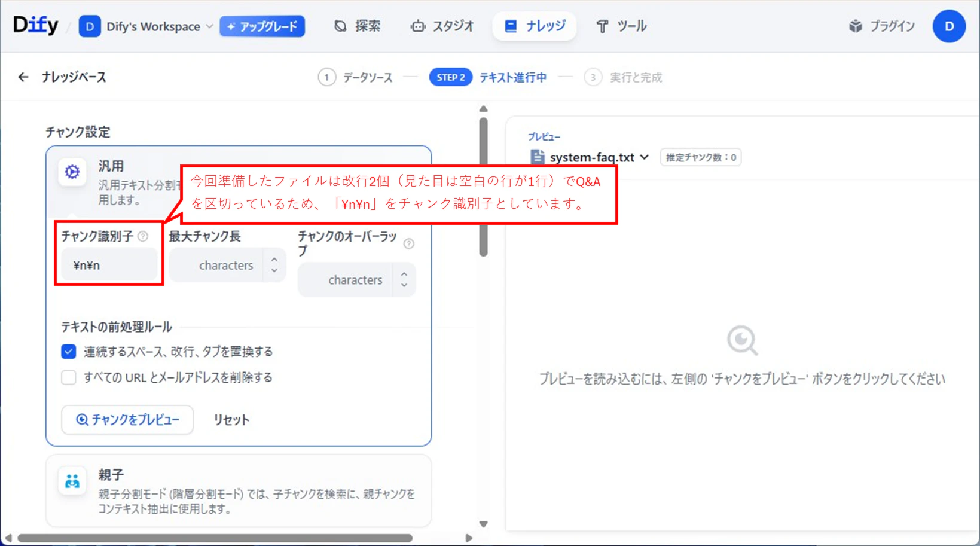Click the horizontal scroll-left arrow

[8, 538]
